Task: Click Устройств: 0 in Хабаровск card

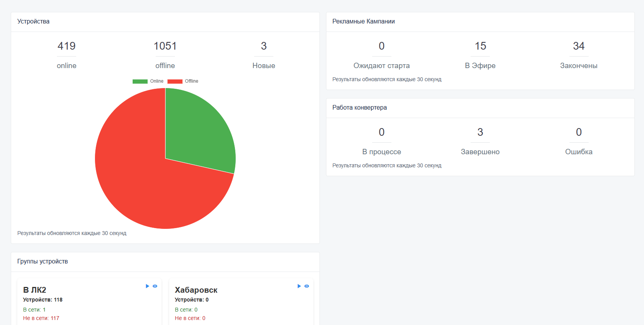Action: click(x=191, y=300)
